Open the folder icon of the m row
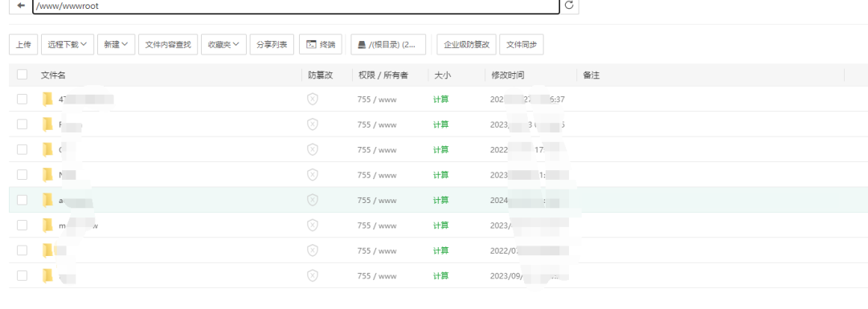This screenshot has height=309, width=868. click(x=48, y=225)
